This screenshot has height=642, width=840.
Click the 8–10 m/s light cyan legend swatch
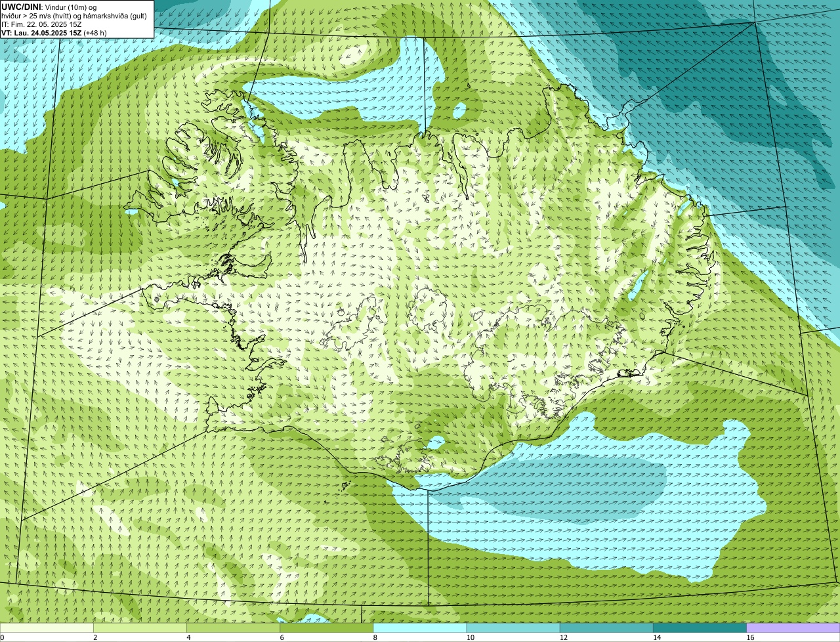point(420,628)
